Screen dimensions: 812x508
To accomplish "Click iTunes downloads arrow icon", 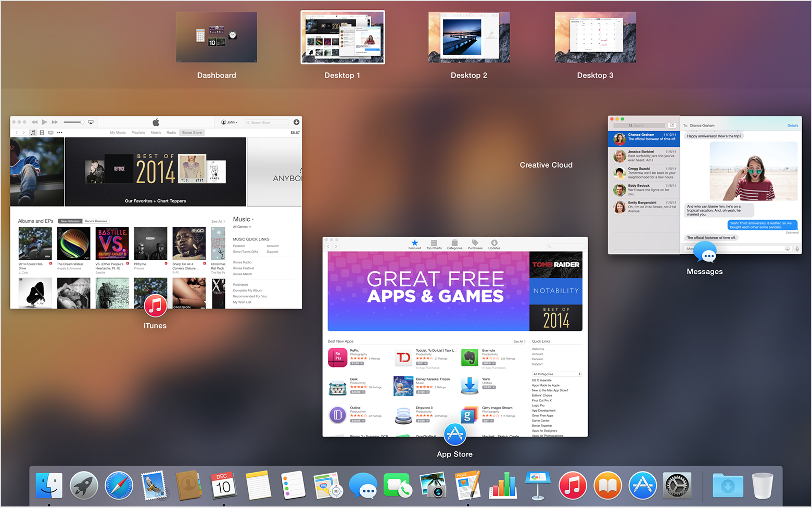I will [x=296, y=122].
